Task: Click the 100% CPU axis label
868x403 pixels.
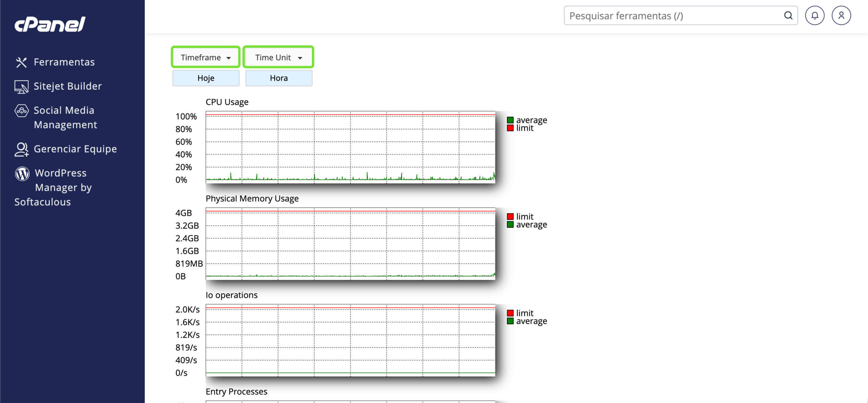Action: pyautogui.click(x=186, y=117)
